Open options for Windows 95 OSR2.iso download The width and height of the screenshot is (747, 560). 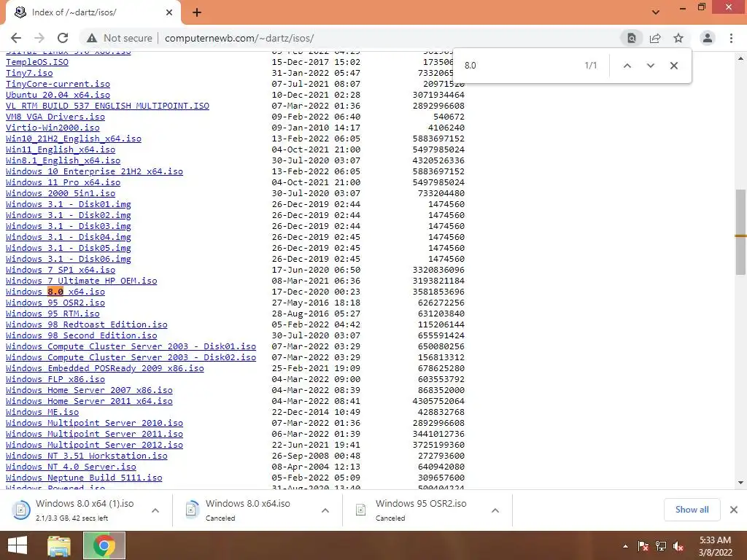coord(495,510)
